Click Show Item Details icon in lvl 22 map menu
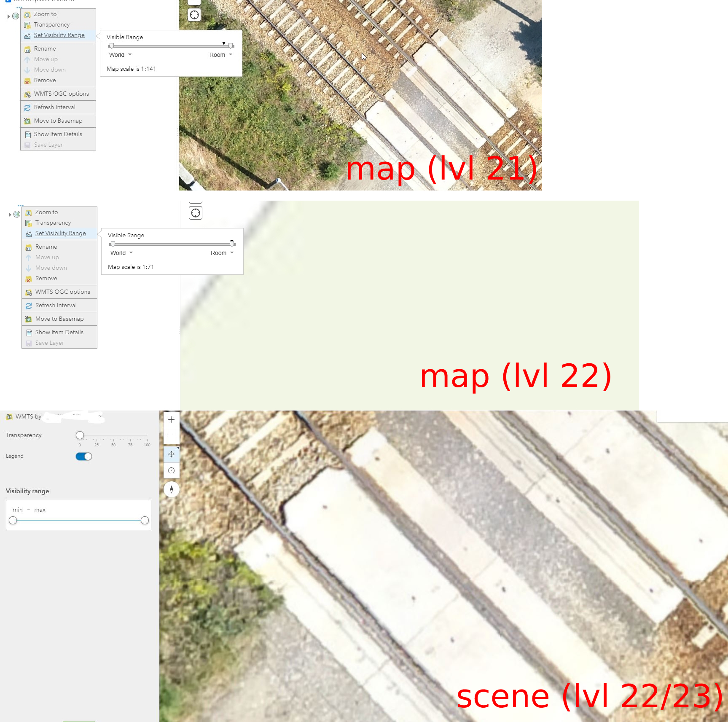The width and height of the screenshot is (728, 722). point(29,333)
